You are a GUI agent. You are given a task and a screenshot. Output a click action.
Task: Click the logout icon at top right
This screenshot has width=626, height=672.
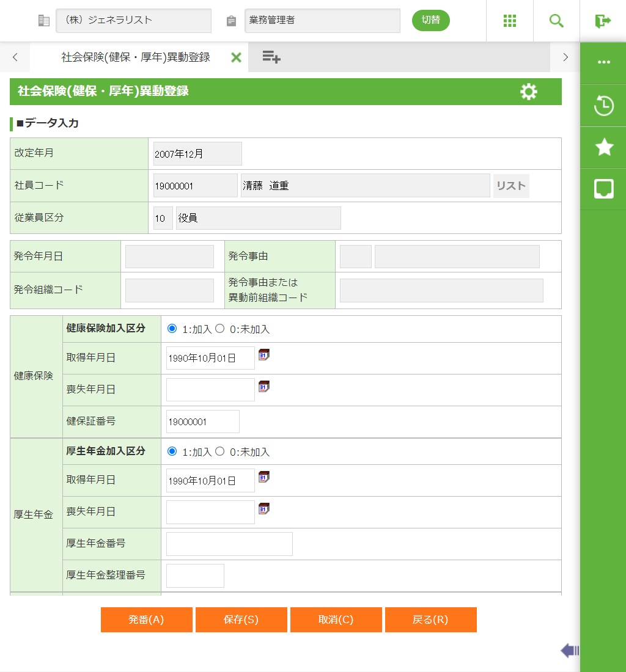[603, 21]
